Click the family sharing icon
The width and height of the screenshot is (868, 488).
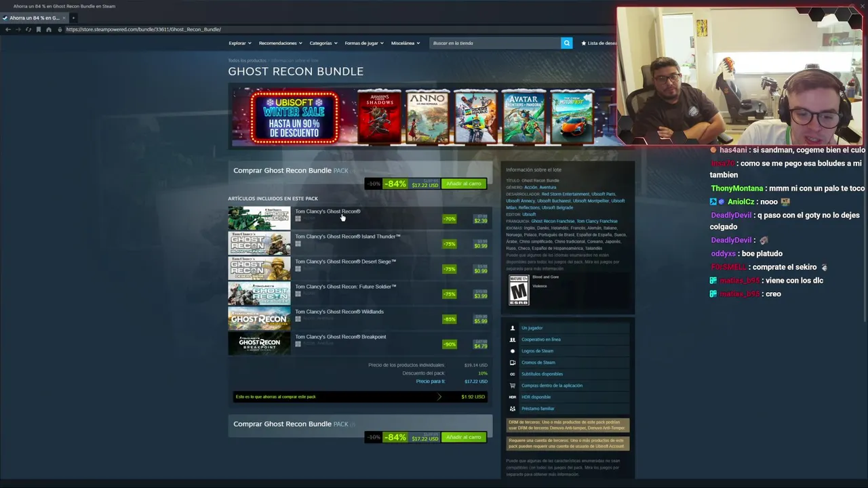[x=513, y=409]
